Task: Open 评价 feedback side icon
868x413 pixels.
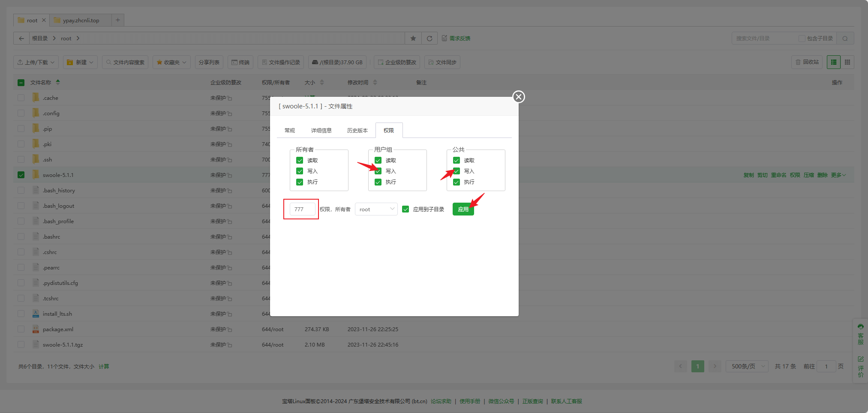Action: pos(861,367)
